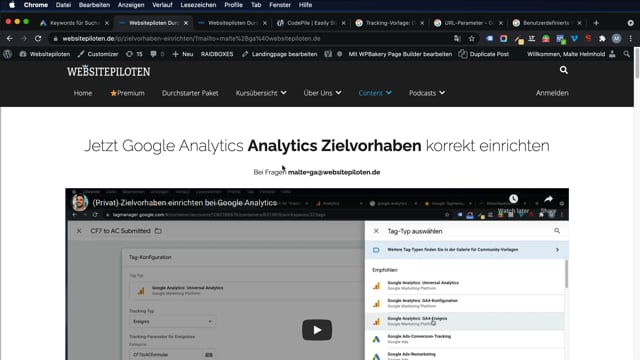Screen dimensions: 640x360
Task: Open the Chrome menu in menu bar
Action: [x=36, y=5]
